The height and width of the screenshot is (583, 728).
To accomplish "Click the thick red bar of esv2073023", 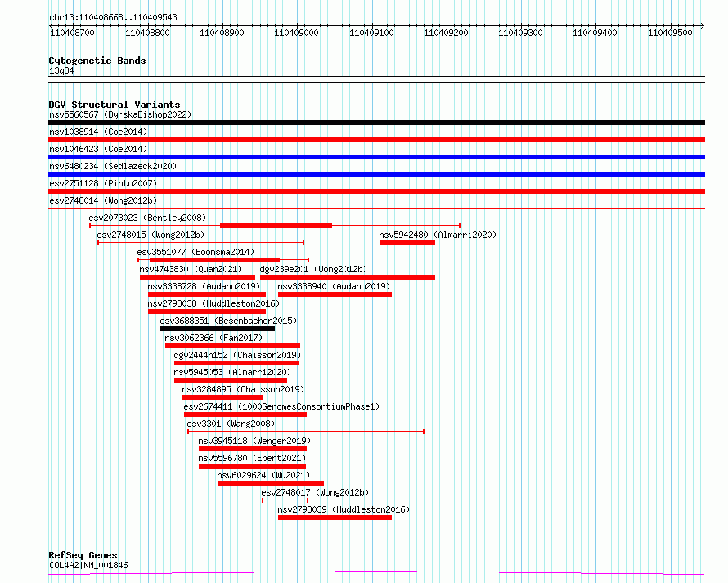I will [x=276, y=226].
